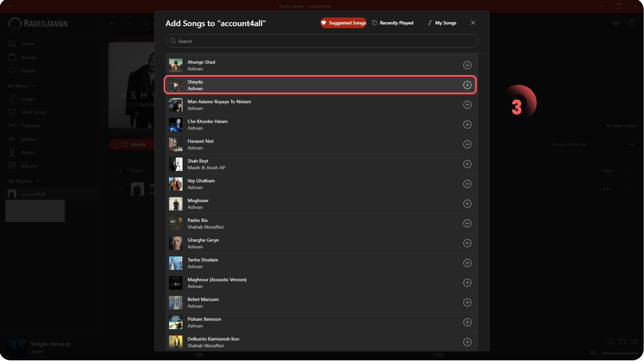Close the Add Songs dialog
Viewport: 644px width, 362px height.
tap(473, 22)
